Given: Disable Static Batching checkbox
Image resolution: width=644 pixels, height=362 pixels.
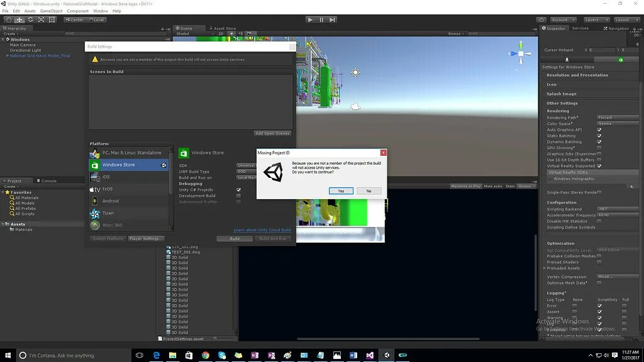Looking at the screenshot, I should tap(599, 136).
